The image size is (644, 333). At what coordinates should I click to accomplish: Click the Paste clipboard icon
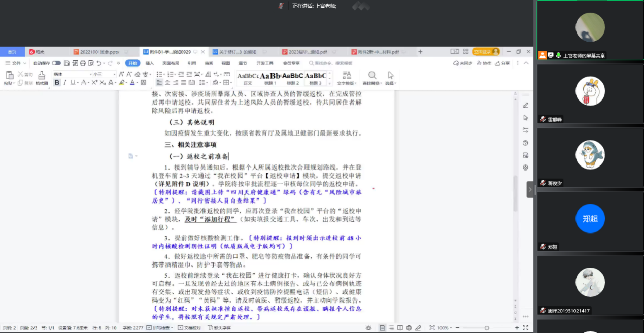[9, 75]
